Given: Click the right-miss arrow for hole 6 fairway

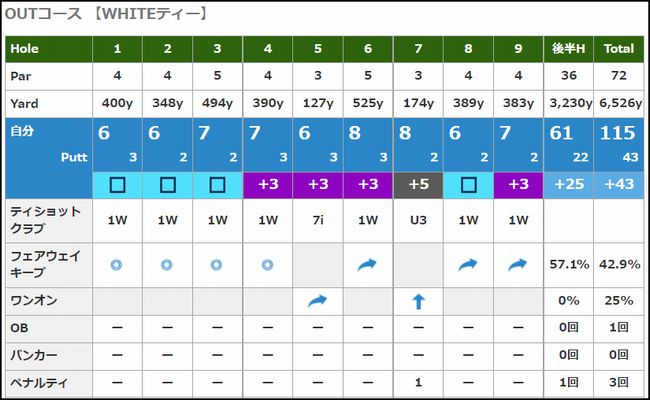Looking at the screenshot, I should pos(367,264).
